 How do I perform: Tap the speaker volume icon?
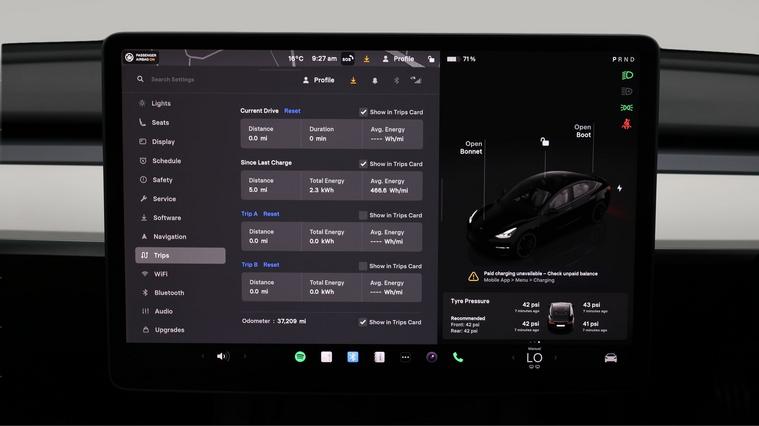tap(222, 356)
